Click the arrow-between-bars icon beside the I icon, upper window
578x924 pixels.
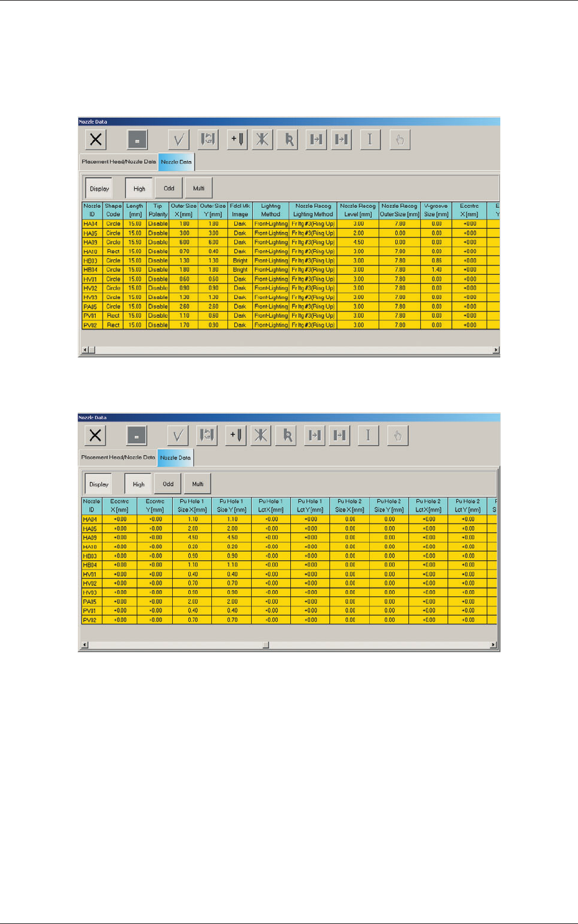pyautogui.click(x=341, y=139)
